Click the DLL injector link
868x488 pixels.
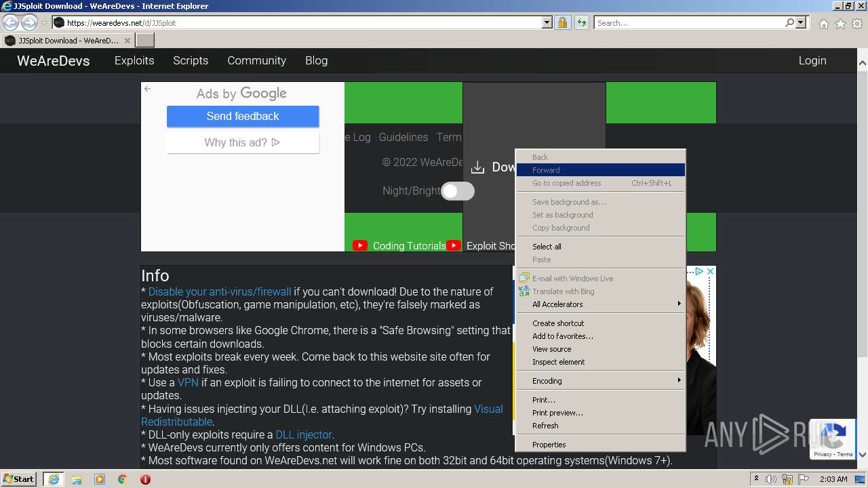(x=304, y=434)
